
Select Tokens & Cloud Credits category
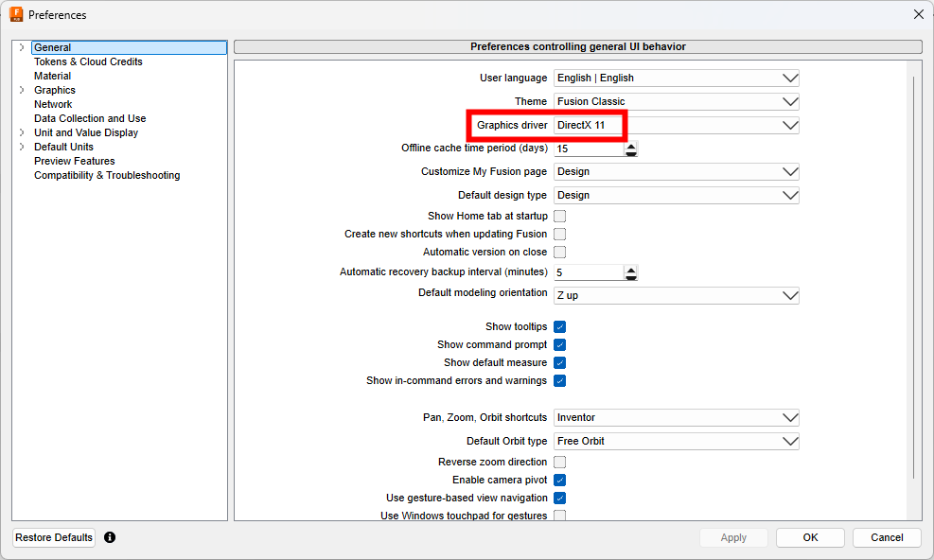coord(88,61)
